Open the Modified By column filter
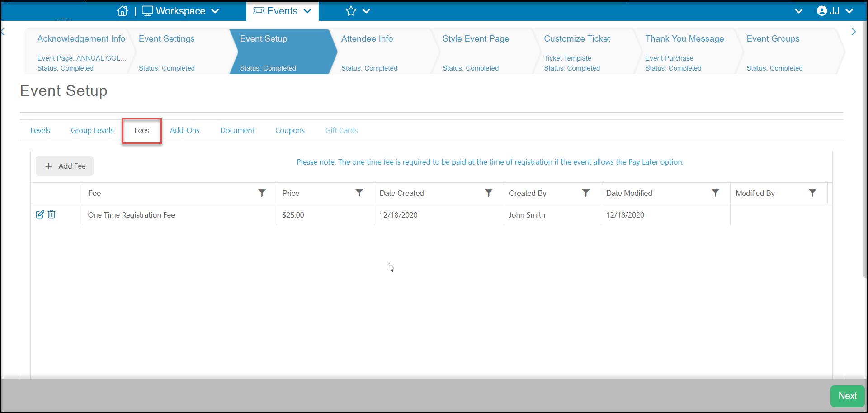 coord(812,193)
